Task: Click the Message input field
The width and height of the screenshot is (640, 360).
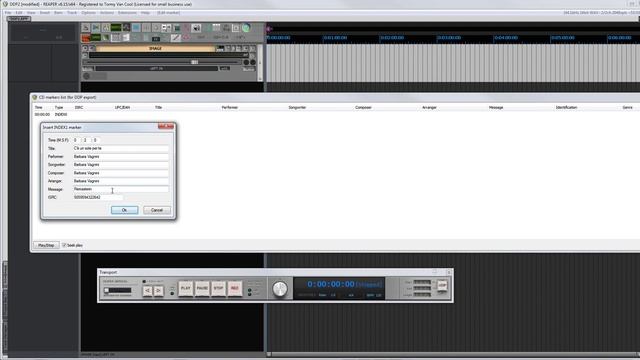Action: tap(120, 189)
